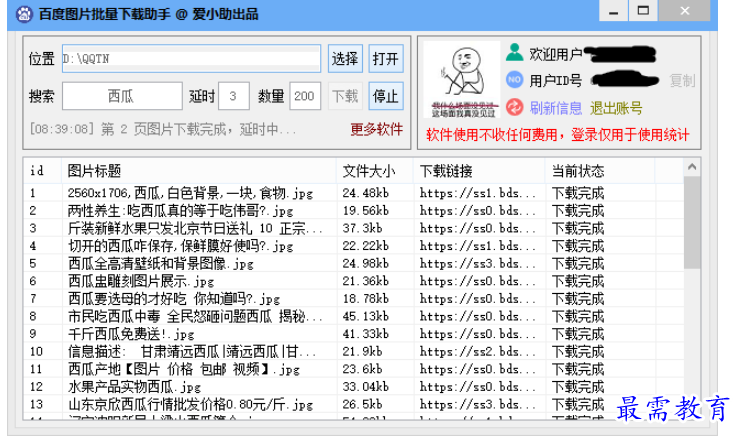Select row 千斤西瓜免费送!.jpg
The width and height of the screenshot is (738, 440).
tap(354, 334)
